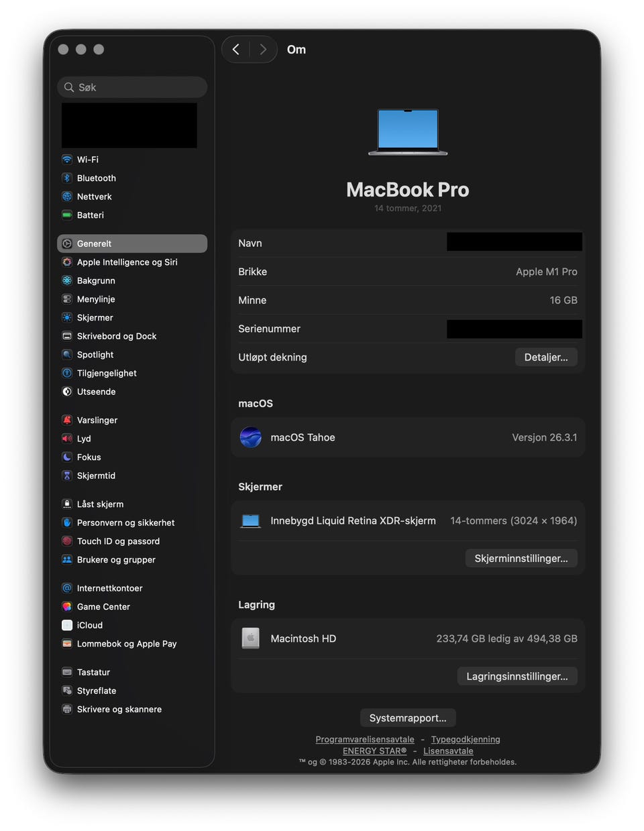Select the Bluetooth sidebar icon

coord(67,178)
